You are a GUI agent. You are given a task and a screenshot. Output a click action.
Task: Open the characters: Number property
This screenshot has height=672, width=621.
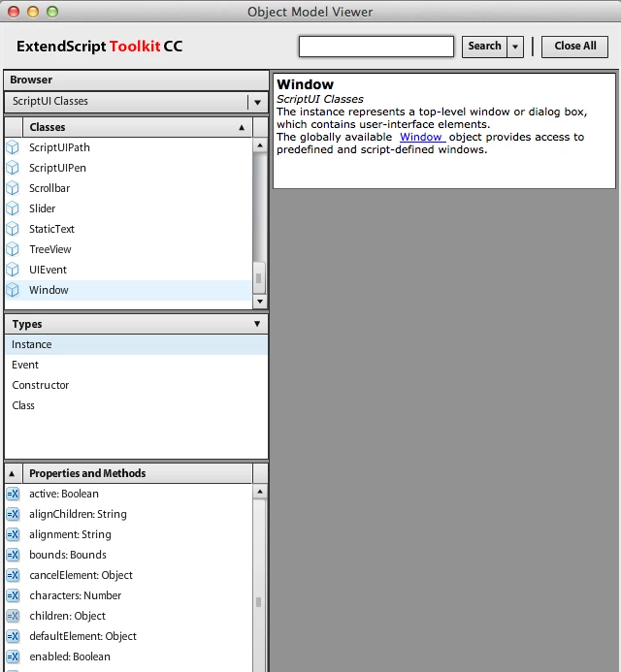[x=129, y=595]
